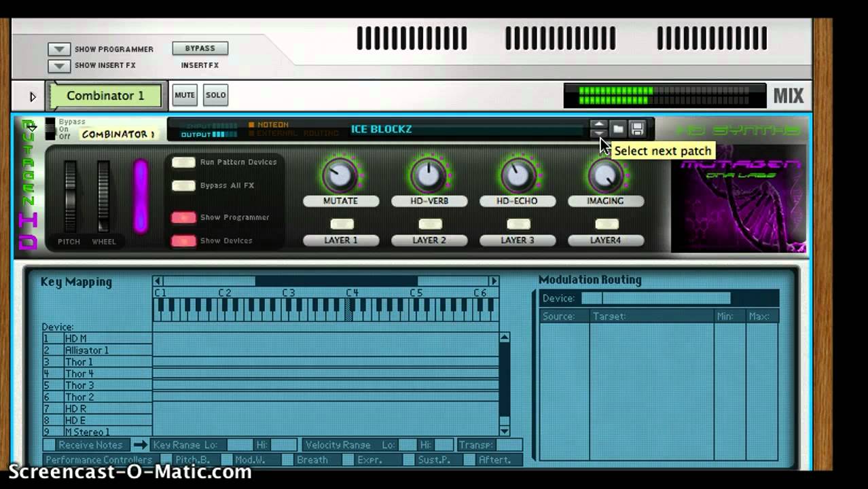The height and width of the screenshot is (489, 868).
Task: Click the COMBINATOR 1 device name label
Action: (118, 134)
